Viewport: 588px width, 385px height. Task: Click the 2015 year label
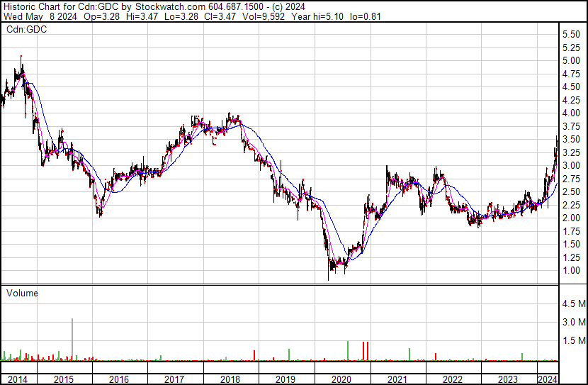click(x=63, y=379)
